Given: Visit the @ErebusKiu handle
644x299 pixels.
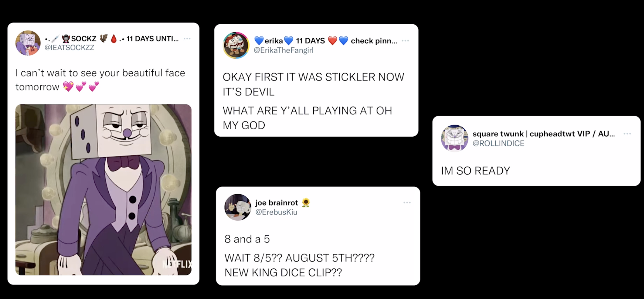Looking at the screenshot, I should click(x=276, y=212).
